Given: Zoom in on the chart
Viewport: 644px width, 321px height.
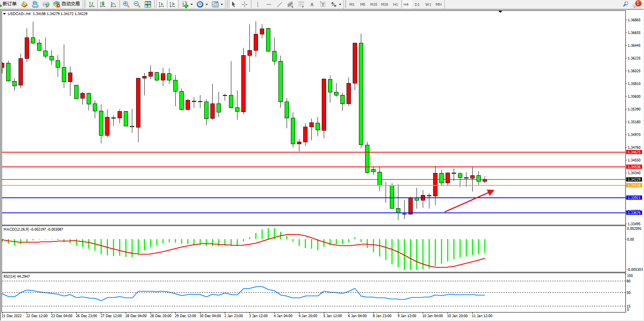Looking at the screenshot, I should click(126, 4).
